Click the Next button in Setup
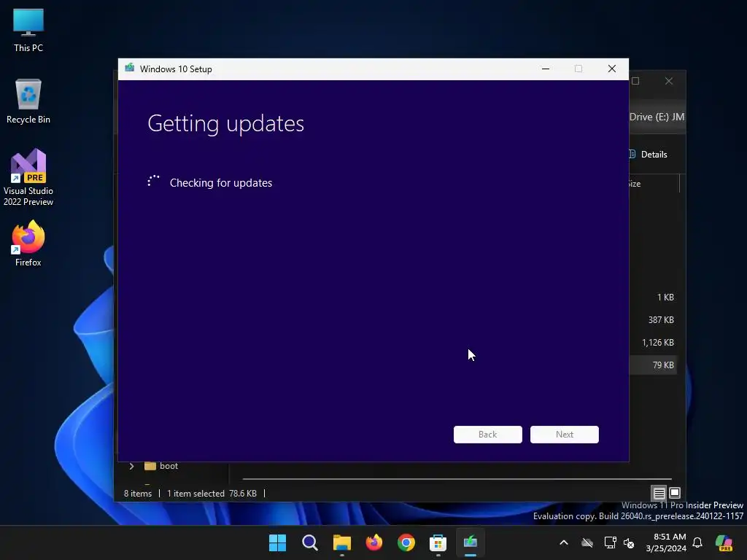The image size is (747, 560). pos(564,435)
